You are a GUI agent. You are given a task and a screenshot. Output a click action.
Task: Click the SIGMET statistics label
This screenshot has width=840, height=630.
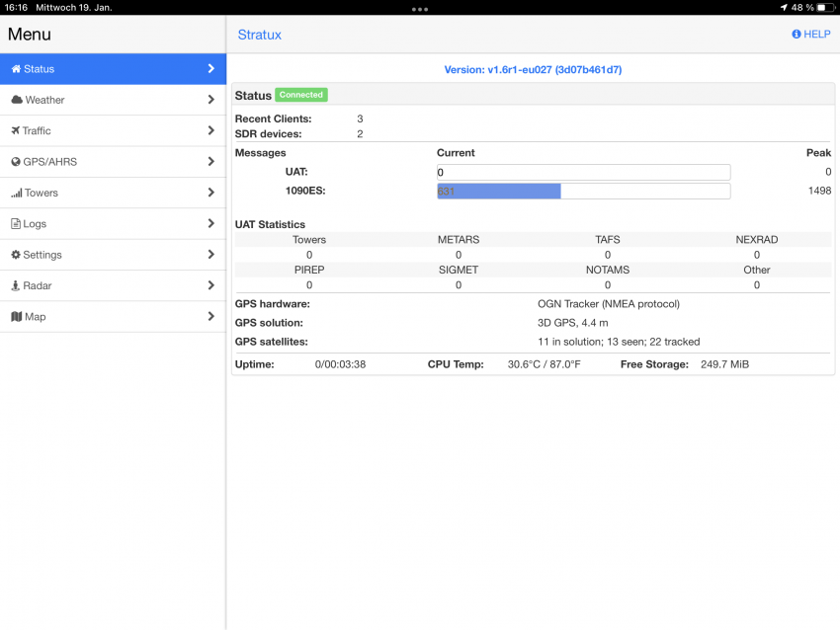[x=459, y=270]
